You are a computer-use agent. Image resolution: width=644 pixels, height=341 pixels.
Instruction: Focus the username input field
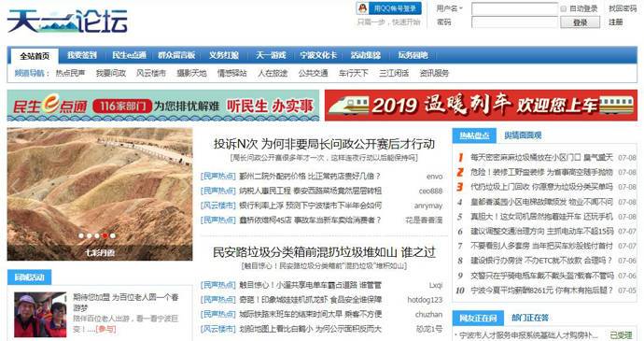514,8
